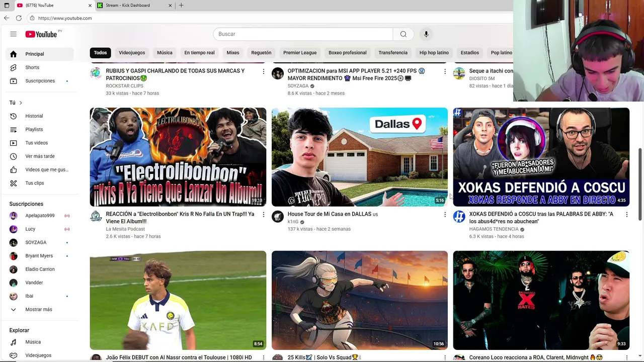Activate voice search microphone
This screenshot has width=644, height=362.
(x=426, y=34)
